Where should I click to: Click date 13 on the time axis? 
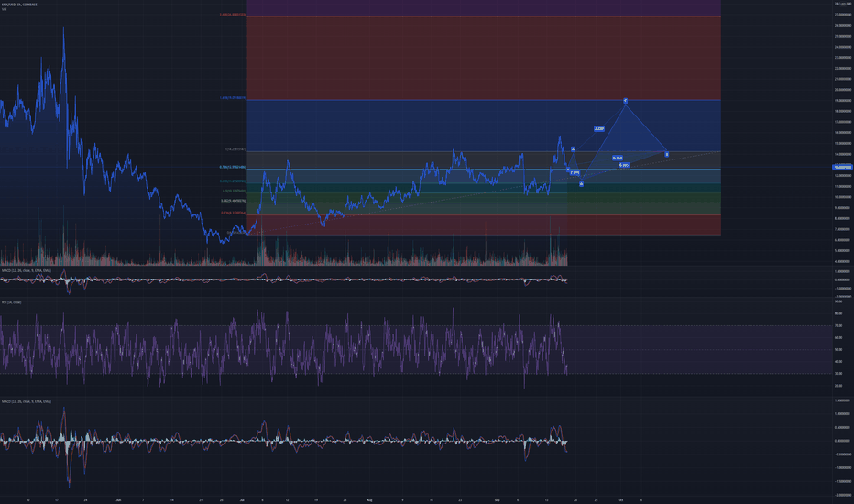pos(546,499)
